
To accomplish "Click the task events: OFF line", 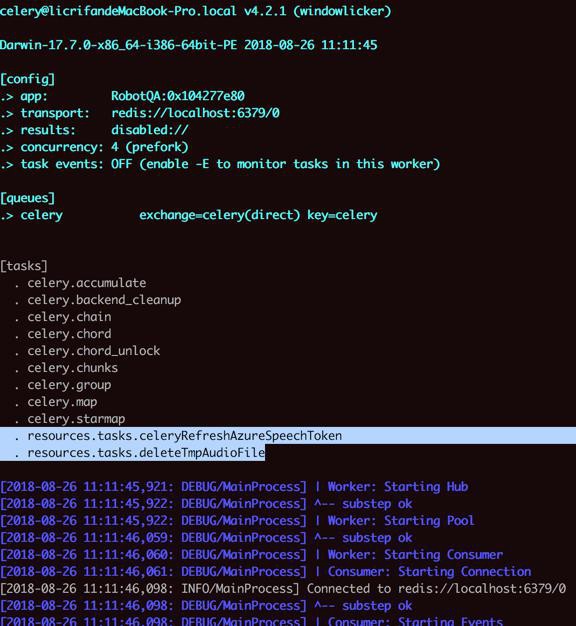I will [x=220, y=164].
